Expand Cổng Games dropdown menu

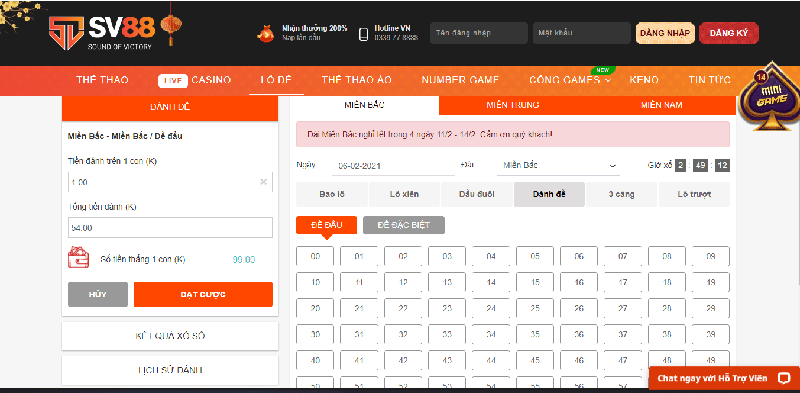click(570, 80)
